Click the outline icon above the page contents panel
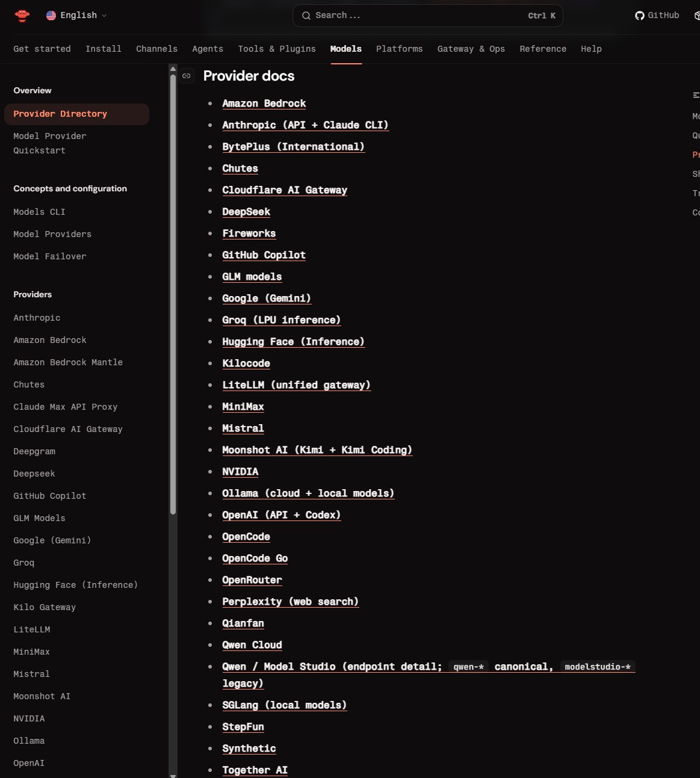 click(696, 95)
